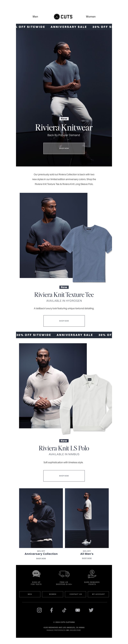Click the CUTS logo at top
This screenshot has height=644, width=128.
pos(63,17)
